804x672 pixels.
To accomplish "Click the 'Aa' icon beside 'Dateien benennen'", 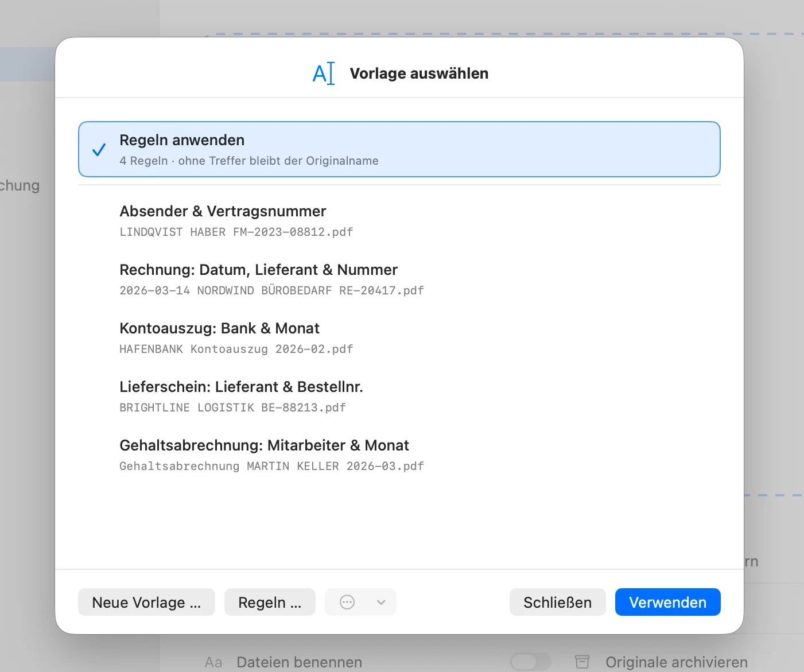I will 213,662.
